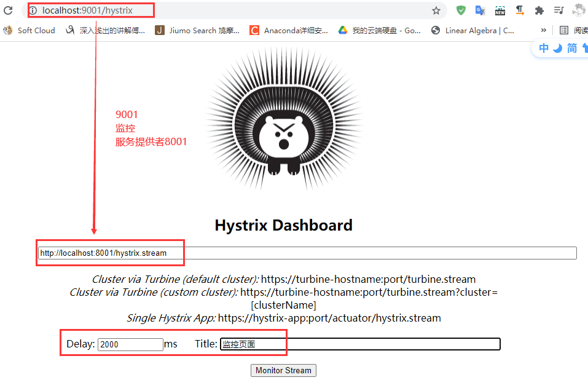The height and width of the screenshot is (380, 588).
Task: Toggle the moon icon in the floating bar
Action: pyautogui.click(x=558, y=48)
